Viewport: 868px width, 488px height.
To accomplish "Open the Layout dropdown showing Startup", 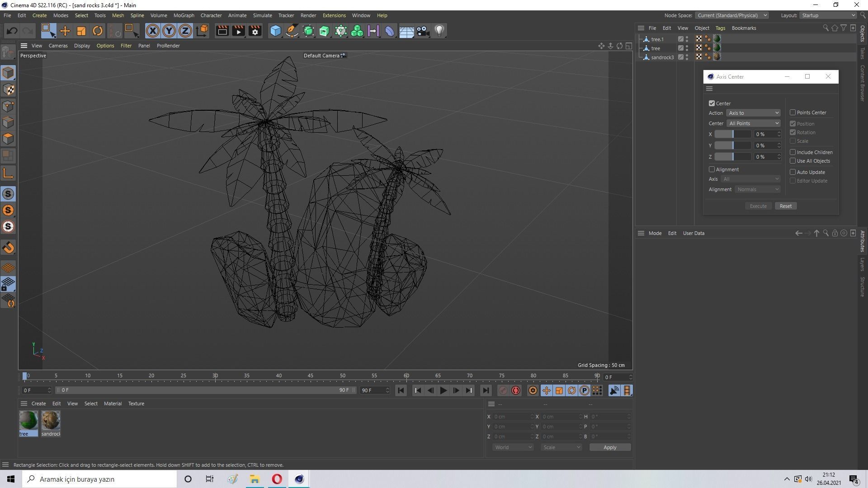I will [x=827, y=15].
